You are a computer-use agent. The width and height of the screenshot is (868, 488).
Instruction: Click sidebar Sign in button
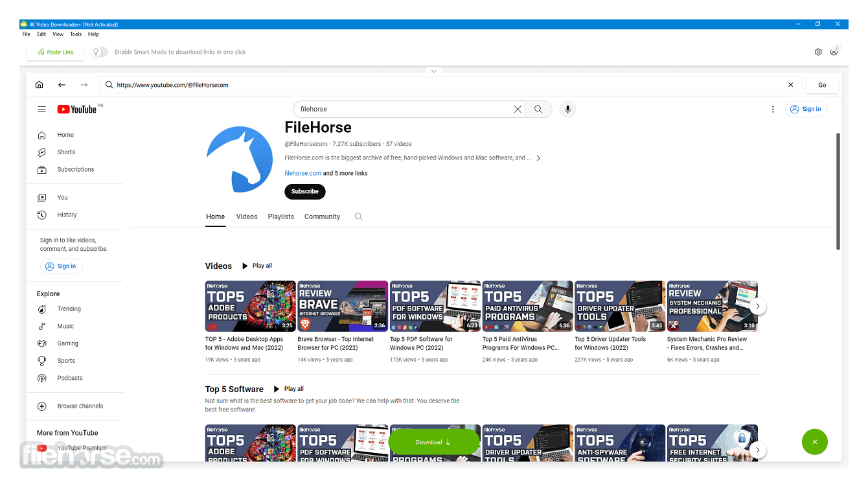[x=62, y=266]
